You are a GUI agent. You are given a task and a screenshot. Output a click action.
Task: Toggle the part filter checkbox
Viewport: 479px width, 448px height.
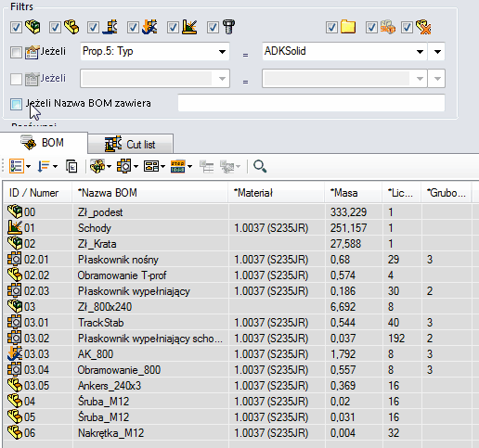tap(55, 27)
